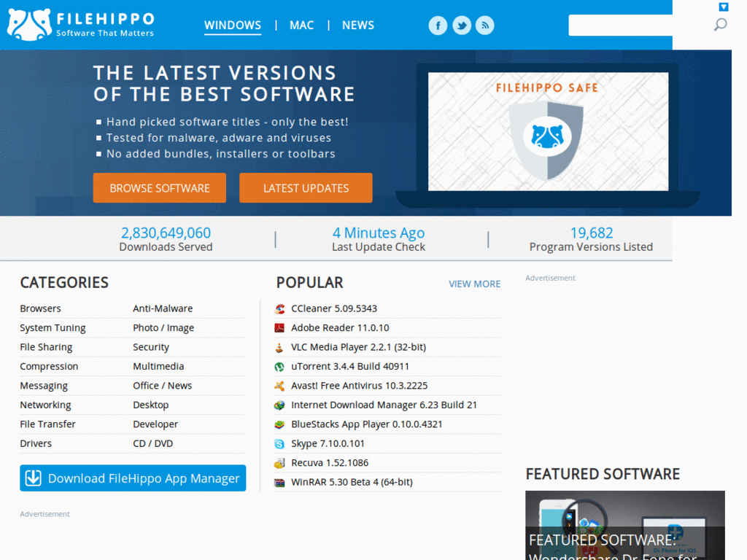The width and height of the screenshot is (747, 560).
Task: Open the featured software thumbnail
Action: pyautogui.click(x=624, y=525)
